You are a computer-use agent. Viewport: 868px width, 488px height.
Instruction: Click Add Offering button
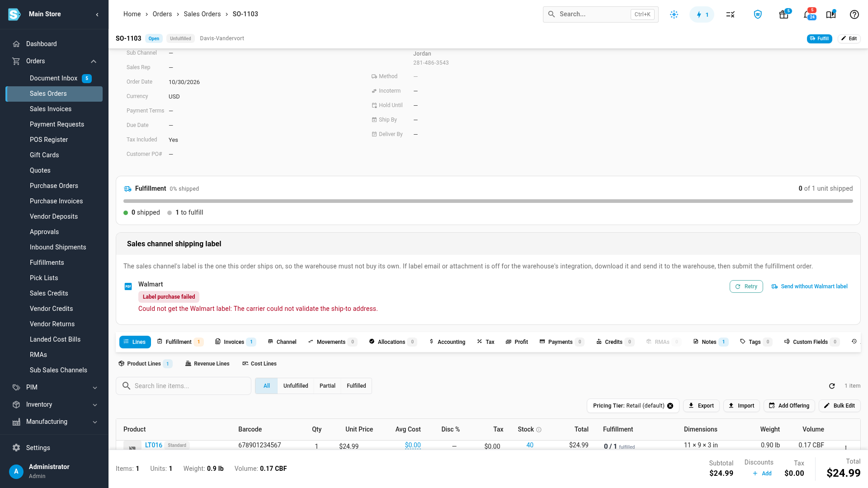[x=789, y=406]
